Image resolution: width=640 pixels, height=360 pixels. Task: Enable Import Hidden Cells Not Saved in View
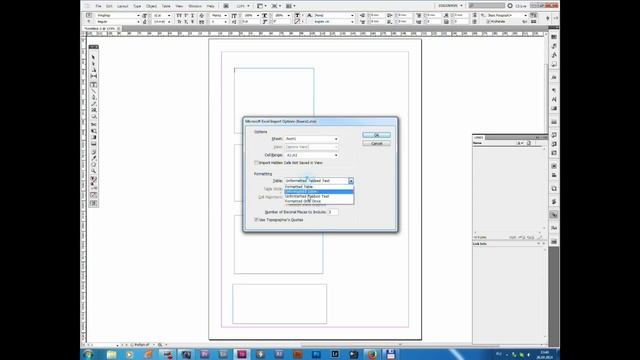(257, 163)
